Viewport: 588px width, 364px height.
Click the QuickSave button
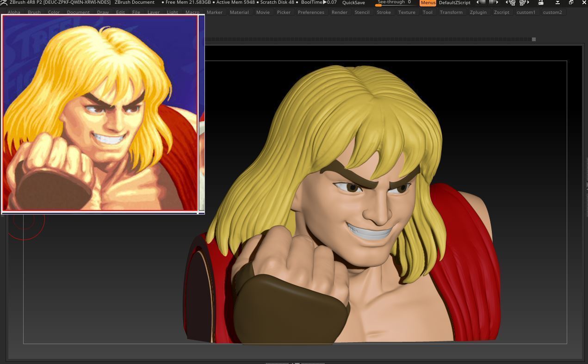(353, 3)
